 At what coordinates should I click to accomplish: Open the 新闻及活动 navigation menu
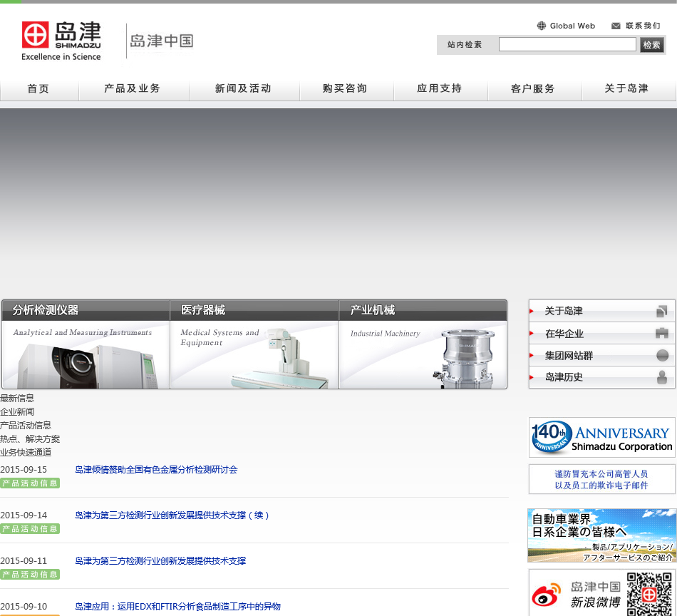click(x=244, y=89)
